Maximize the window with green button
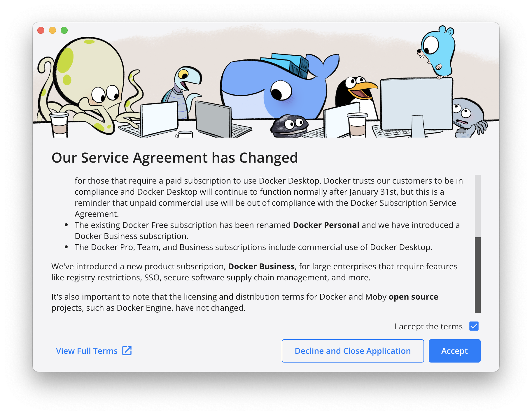The height and width of the screenshot is (415, 532). [x=64, y=30]
